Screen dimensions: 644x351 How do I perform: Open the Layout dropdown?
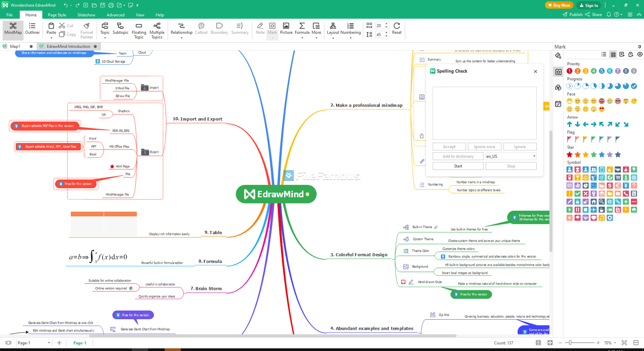333,38
